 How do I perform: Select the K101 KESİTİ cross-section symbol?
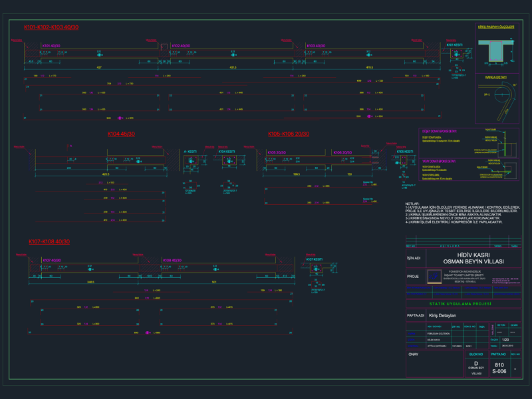[x=457, y=54]
